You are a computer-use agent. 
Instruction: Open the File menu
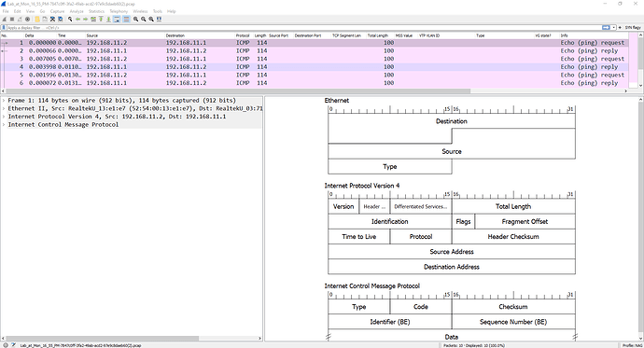pyautogui.click(x=6, y=11)
